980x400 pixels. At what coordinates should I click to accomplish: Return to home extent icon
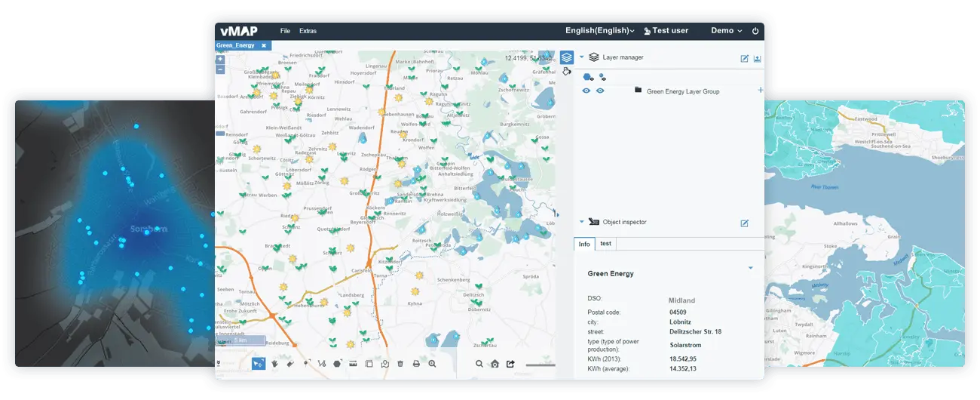pos(495,364)
